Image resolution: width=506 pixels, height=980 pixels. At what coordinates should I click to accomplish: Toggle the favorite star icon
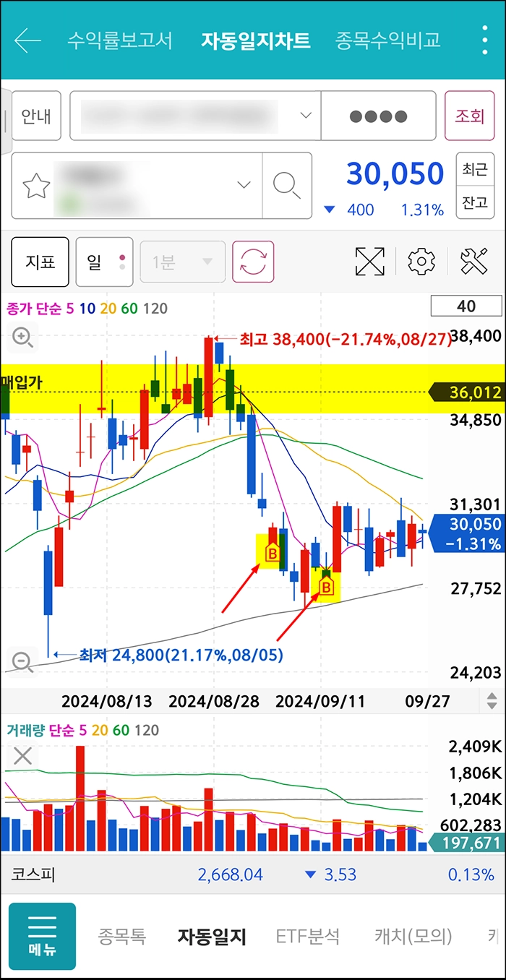[36, 186]
